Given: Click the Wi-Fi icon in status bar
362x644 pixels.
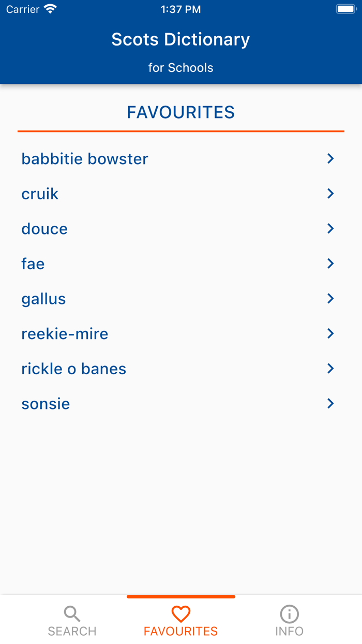Looking at the screenshot, I should tap(50, 8).
